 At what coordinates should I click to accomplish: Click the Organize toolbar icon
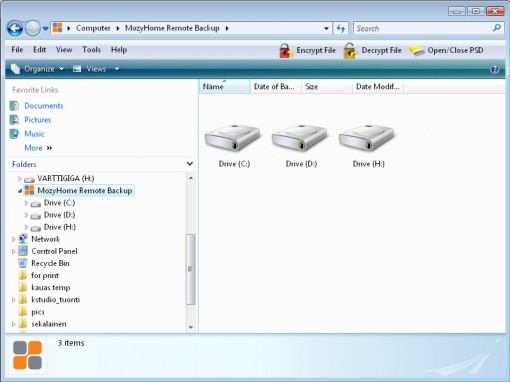click(16, 69)
